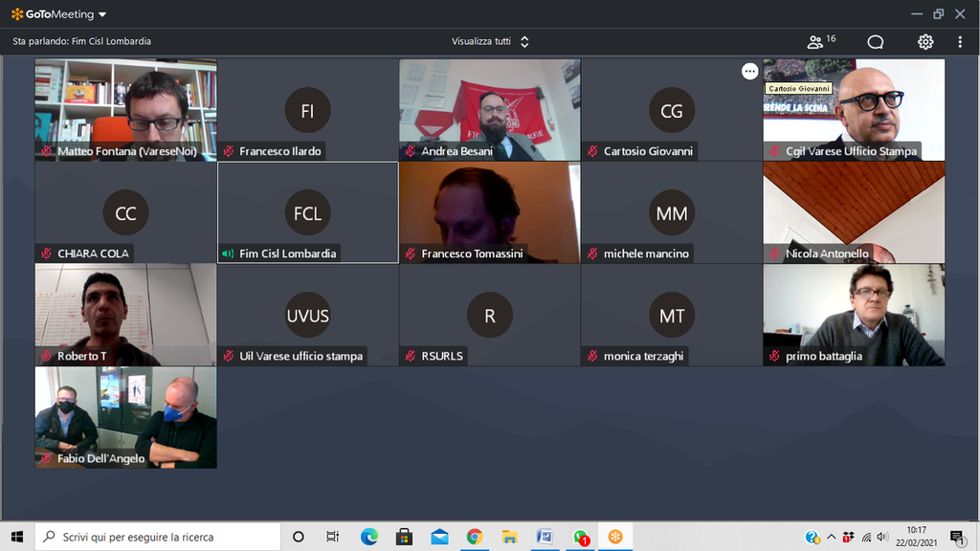This screenshot has height=551, width=980.
Task: Click active speaker icon beside Fim Cisl Lombardia
Action: (228, 253)
